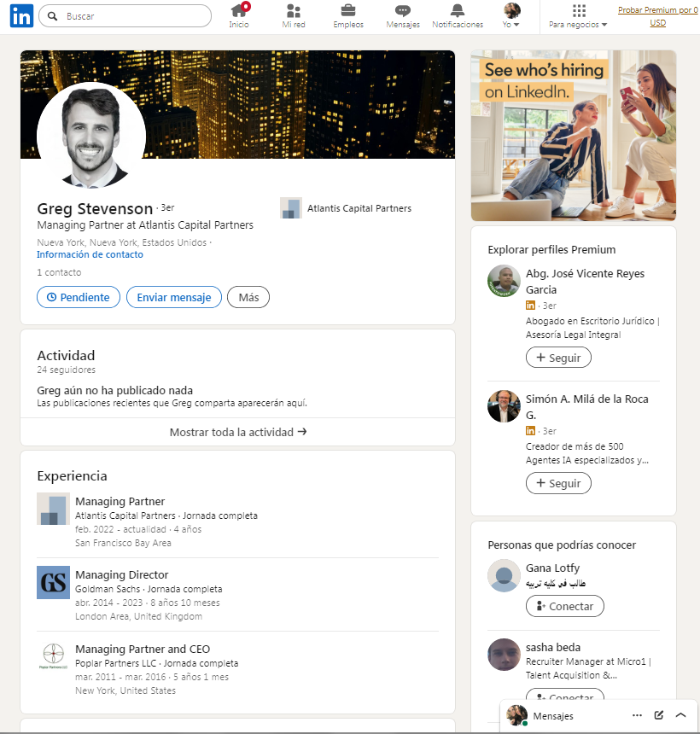Click Mensajes panel title
Screen dimensions: 700x734
point(553,716)
